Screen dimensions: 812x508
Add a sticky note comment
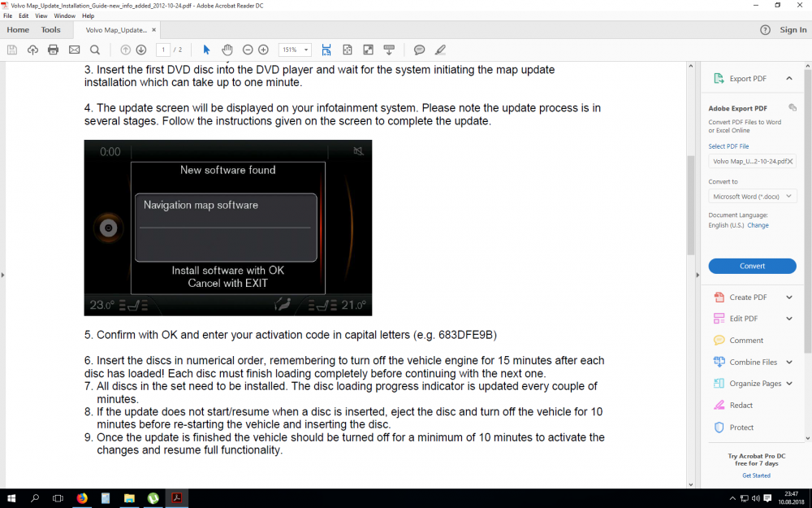point(419,50)
